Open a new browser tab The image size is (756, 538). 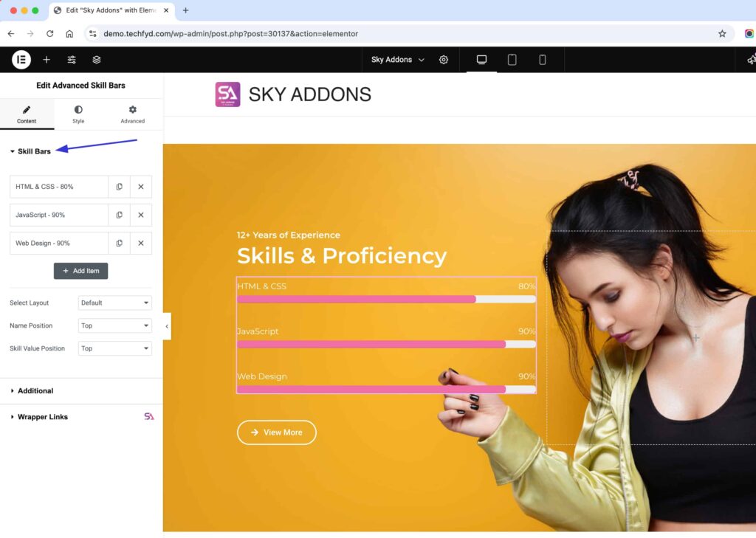[185, 10]
